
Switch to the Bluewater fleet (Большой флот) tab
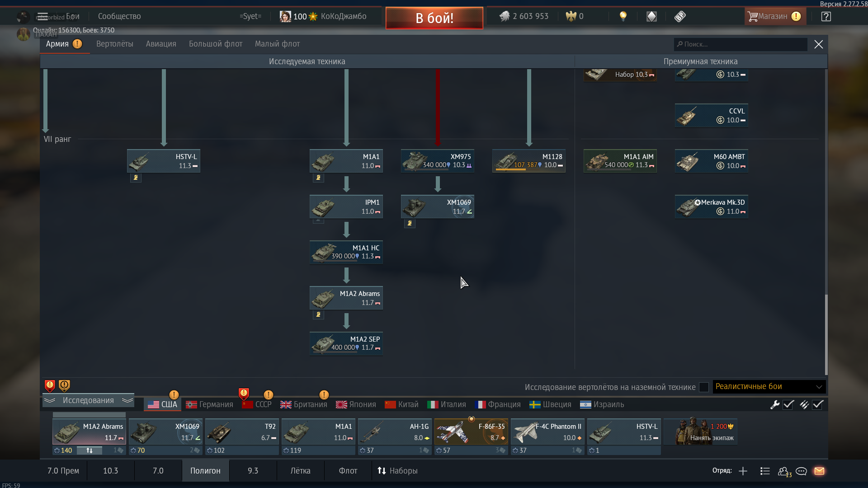(216, 44)
